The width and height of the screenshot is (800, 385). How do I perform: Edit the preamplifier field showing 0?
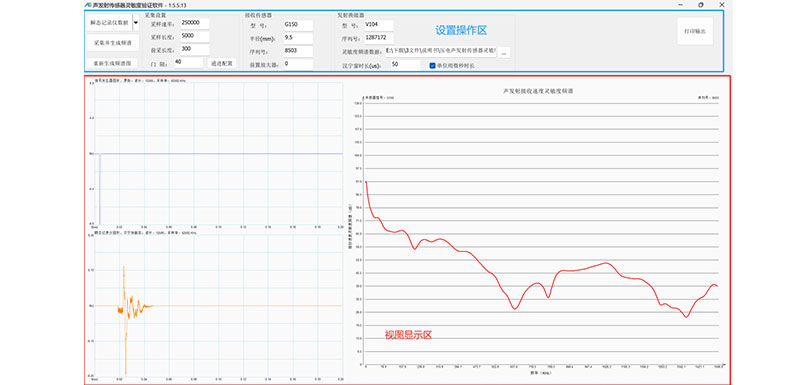tap(297, 64)
